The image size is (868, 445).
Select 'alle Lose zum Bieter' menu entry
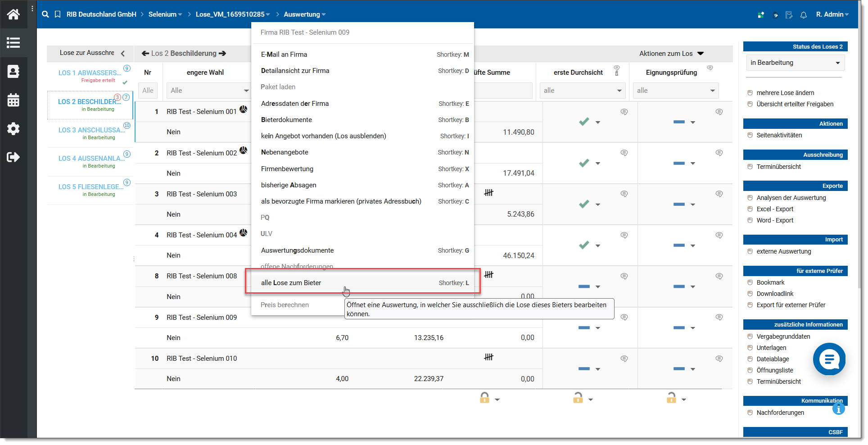[x=363, y=283]
